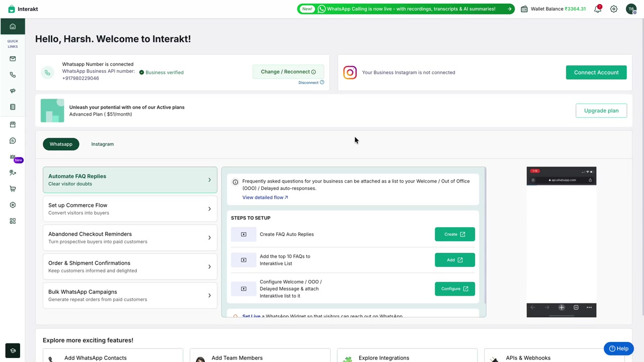Expand Order & Shipment Confirmations item

click(x=130, y=266)
